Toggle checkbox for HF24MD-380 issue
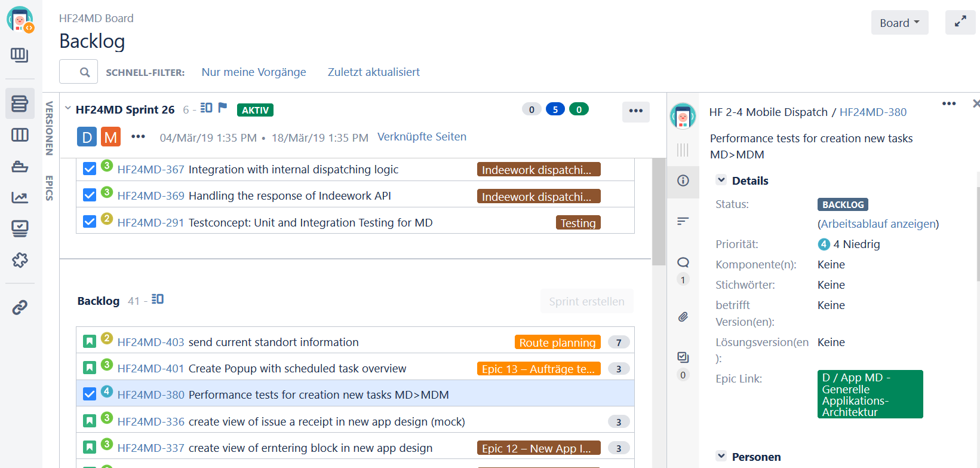Image resolution: width=980 pixels, height=468 pixels. (x=90, y=394)
